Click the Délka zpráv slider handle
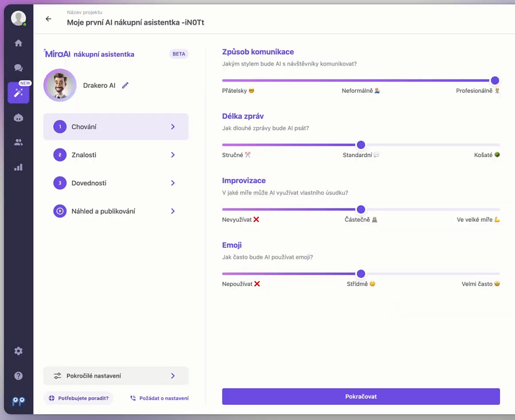 [361, 145]
